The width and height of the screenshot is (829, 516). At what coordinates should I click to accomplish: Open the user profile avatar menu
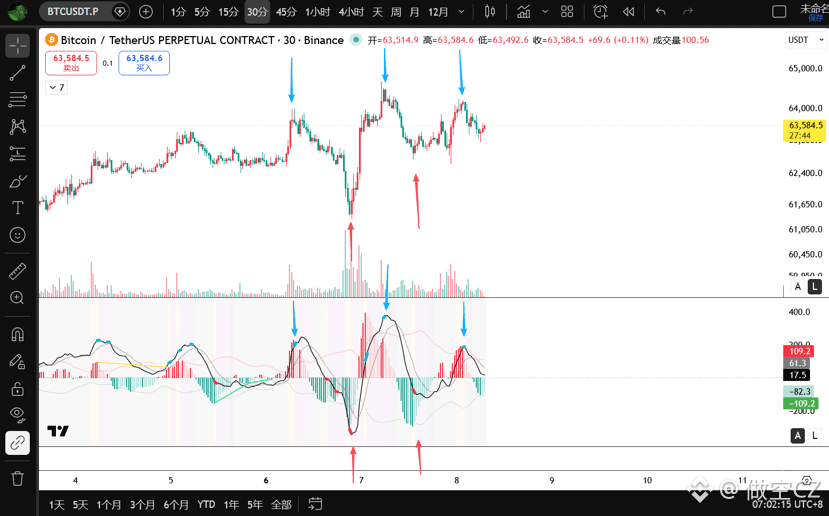pyautogui.click(x=17, y=11)
